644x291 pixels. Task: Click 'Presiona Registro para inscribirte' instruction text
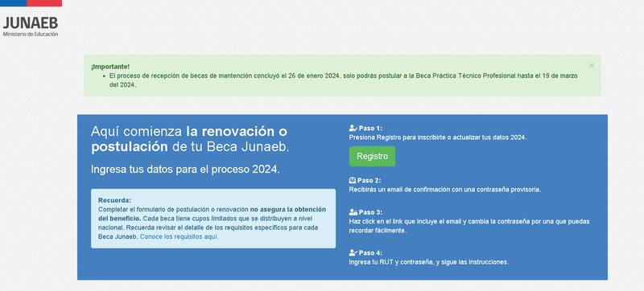[438, 137]
